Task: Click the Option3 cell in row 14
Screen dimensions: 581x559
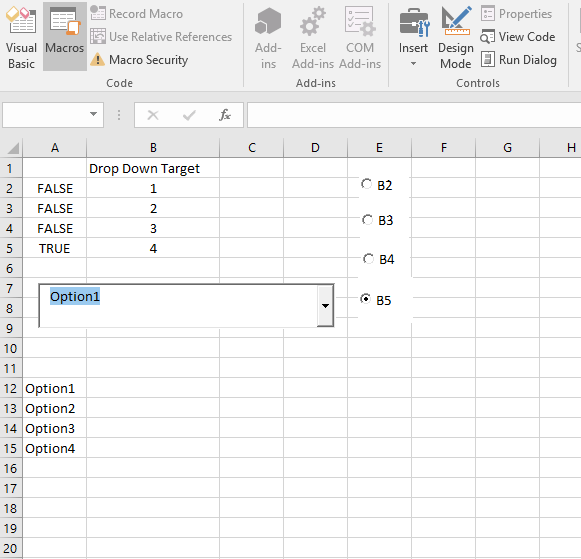Action: tap(55, 429)
